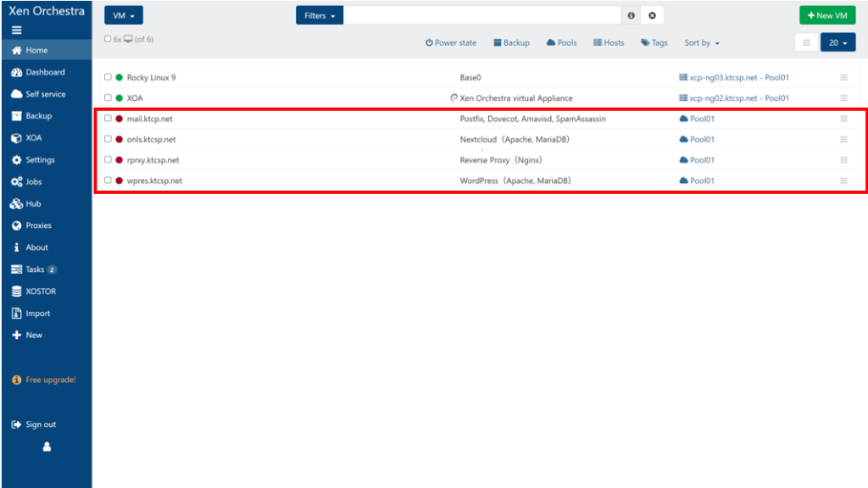This screenshot has width=868, height=488.
Task: Click the filter search input field
Action: point(483,15)
